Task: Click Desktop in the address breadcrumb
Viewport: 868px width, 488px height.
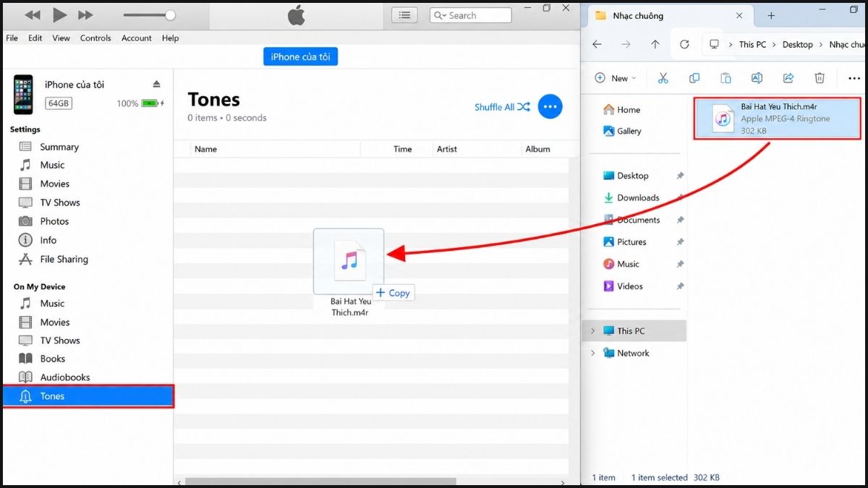Action: 798,44
